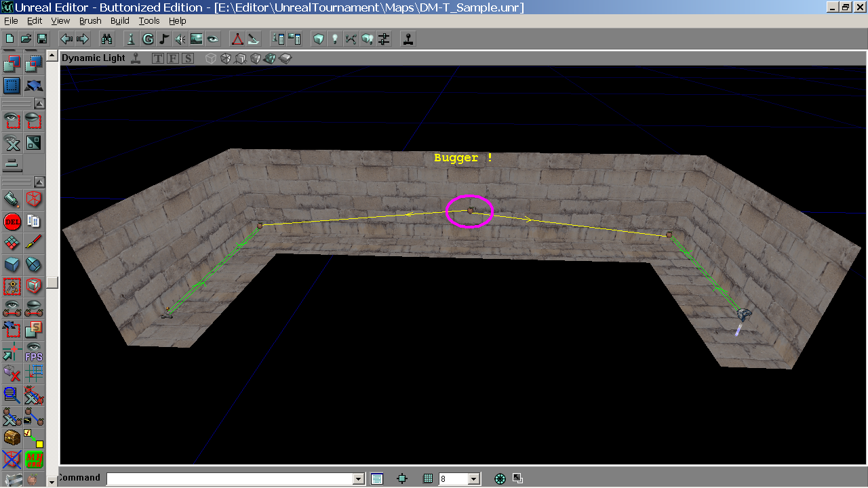The width and height of the screenshot is (868, 488).
Task: Click the side toolbar scroll down arrow
Action: pyautogui.click(x=52, y=481)
